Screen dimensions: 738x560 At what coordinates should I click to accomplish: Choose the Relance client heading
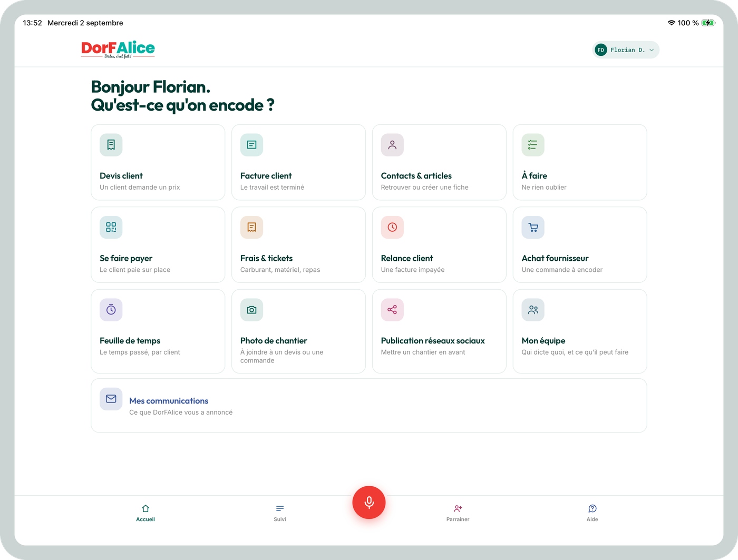407,258
